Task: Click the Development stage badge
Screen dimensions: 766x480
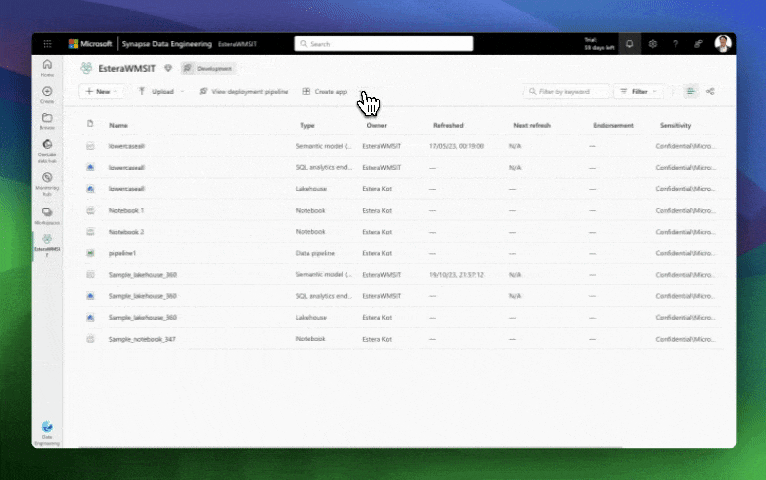Action: coord(209,68)
